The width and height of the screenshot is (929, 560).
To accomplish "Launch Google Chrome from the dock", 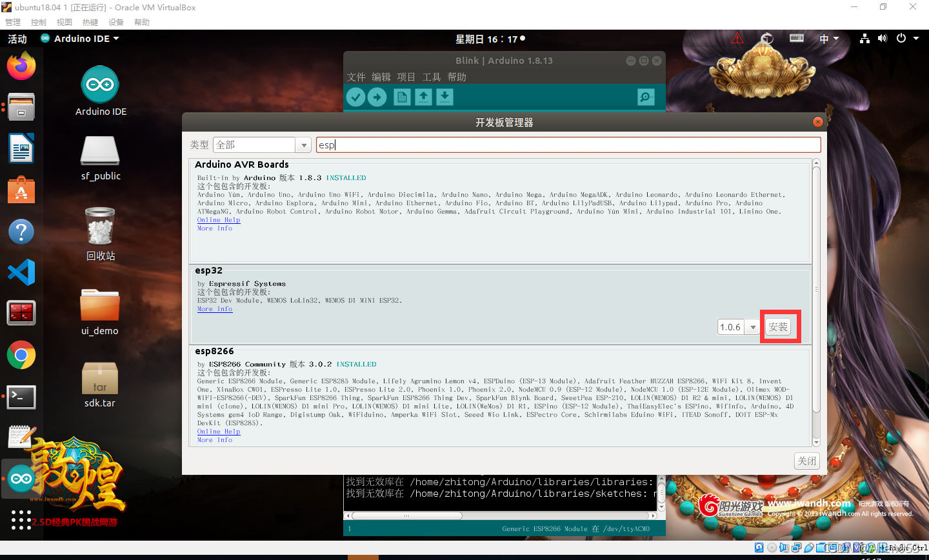I will pyautogui.click(x=21, y=355).
